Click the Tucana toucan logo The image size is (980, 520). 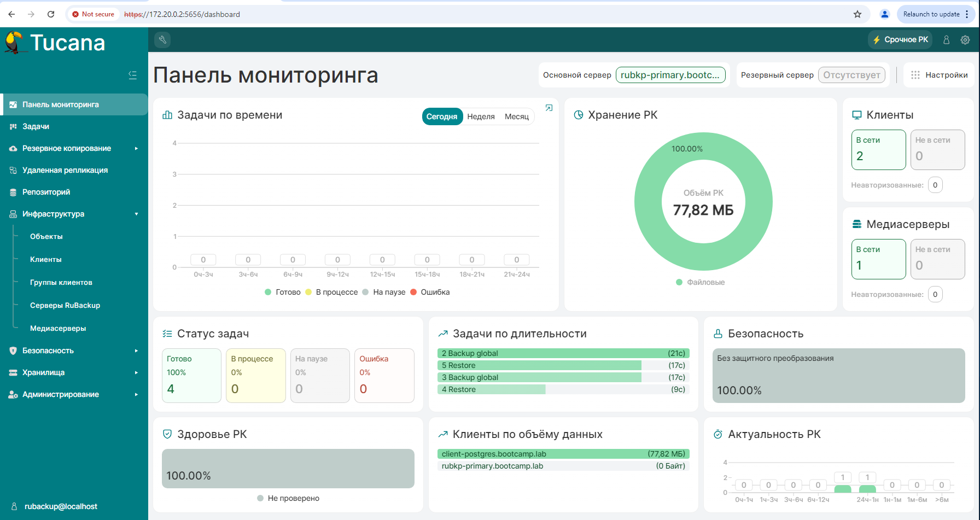click(x=14, y=43)
